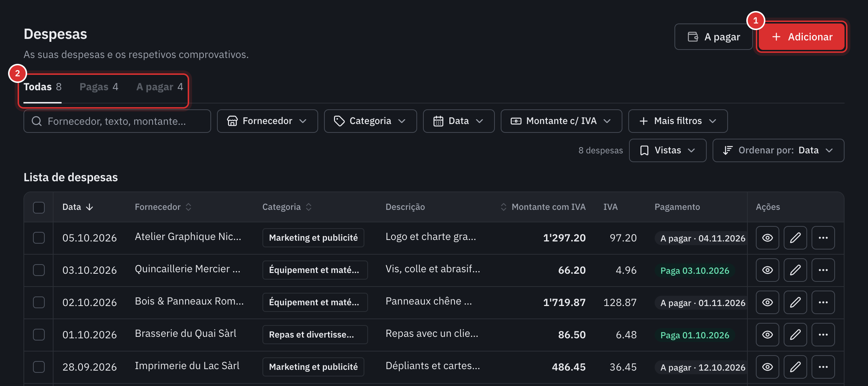Expand the Categoria filter dropdown
This screenshot has height=386, width=868.
pos(370,121)
